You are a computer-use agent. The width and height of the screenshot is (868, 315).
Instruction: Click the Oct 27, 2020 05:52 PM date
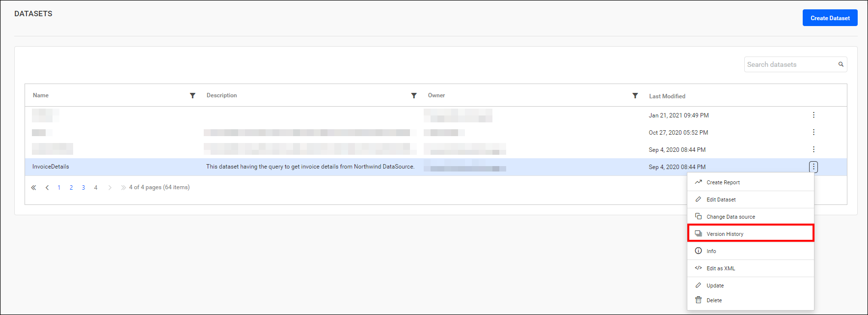(x=678, y=133)
